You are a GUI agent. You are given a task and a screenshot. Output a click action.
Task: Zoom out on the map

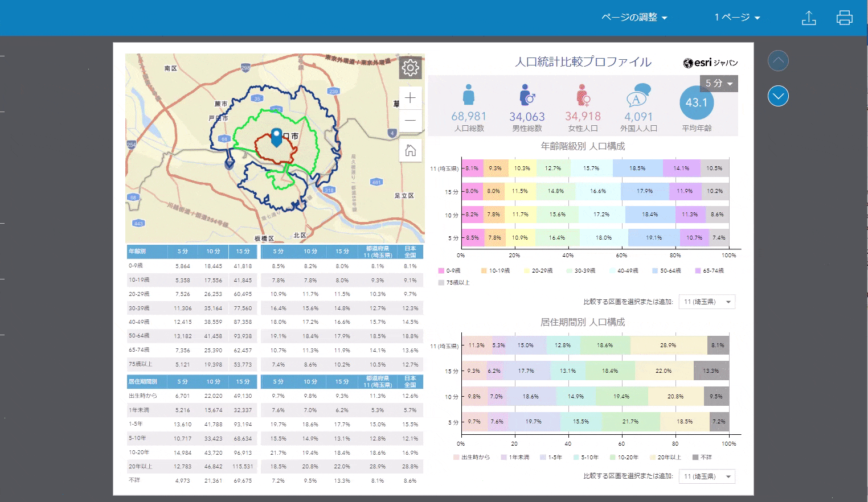(x=410, y=121)
